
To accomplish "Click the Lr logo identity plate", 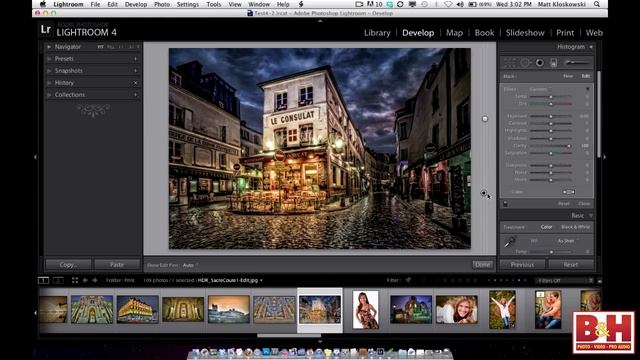I will pos(46,29).
